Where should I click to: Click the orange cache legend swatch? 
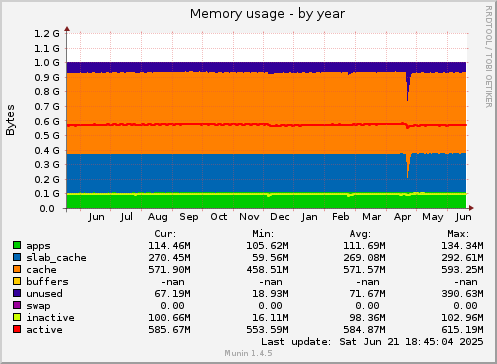(17, 269)
